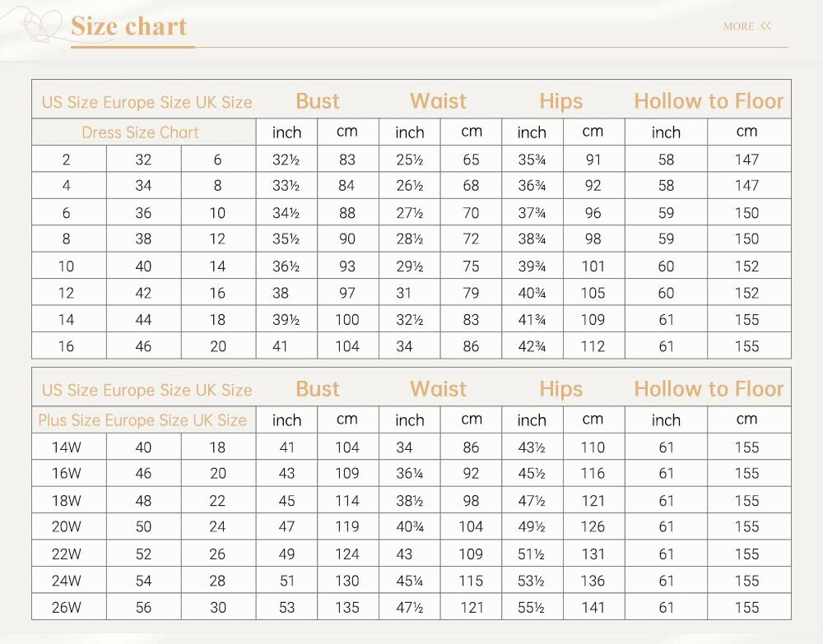Viewport: 823px width, 644px height.
Task: Click Hollow to Floor header in plus size table
Action: coord(709,389)
